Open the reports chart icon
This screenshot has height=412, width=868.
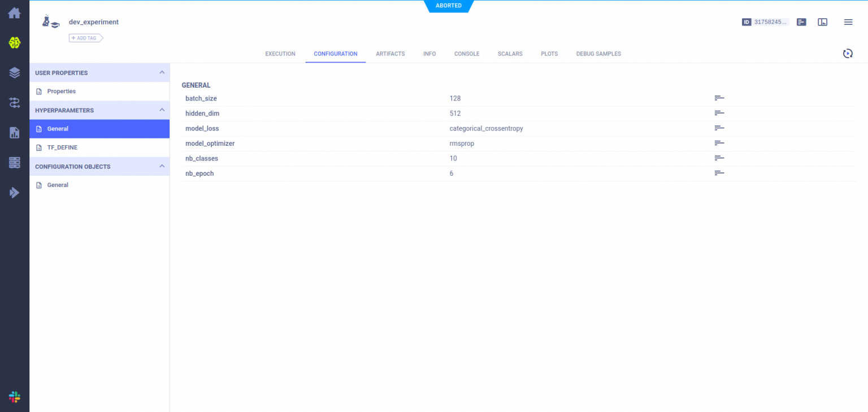point(14,133)
